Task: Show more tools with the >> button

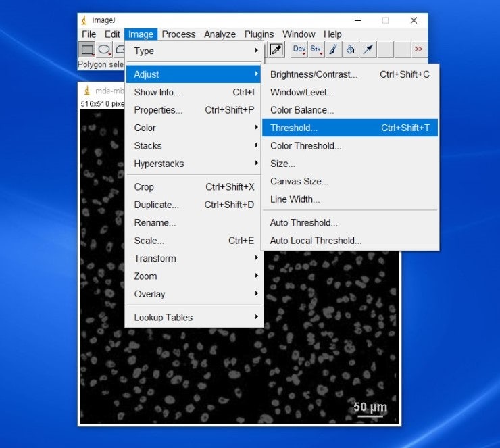Action: (x=418, y=49)
